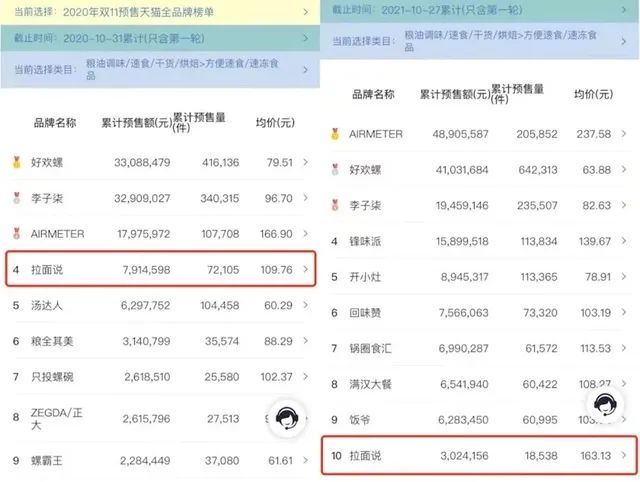Expand chevron on 锅圈食汇 row
Viewport: 640px width, 482px height.
click(623, 348)
